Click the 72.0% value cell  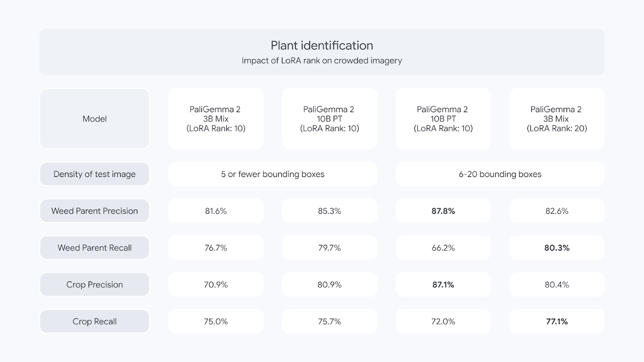pos(443,321)
